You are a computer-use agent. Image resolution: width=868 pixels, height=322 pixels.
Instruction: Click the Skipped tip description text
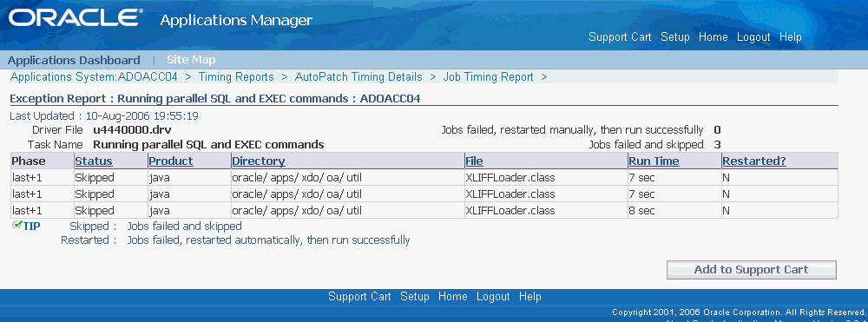(184, 227)
